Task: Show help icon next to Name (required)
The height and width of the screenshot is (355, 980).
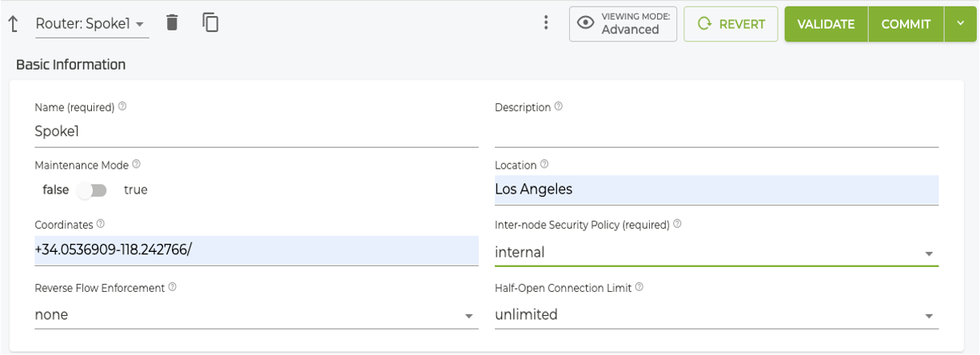Action: [122, 106]
